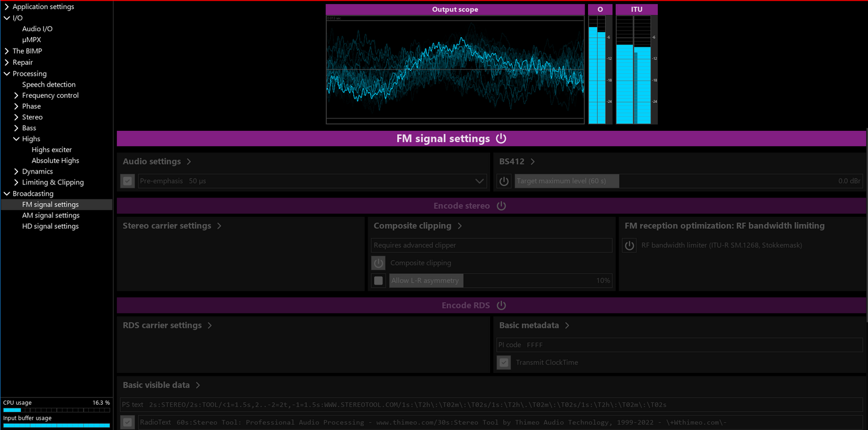Click the Composite clipping power icon
The image size is (868, 430).
[x=378, y=263]
